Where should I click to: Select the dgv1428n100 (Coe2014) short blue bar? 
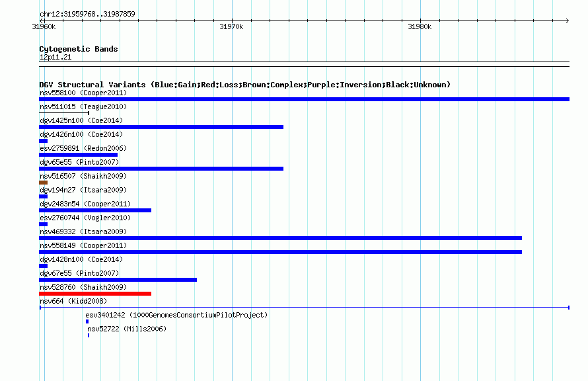click(x=43, y=266)
